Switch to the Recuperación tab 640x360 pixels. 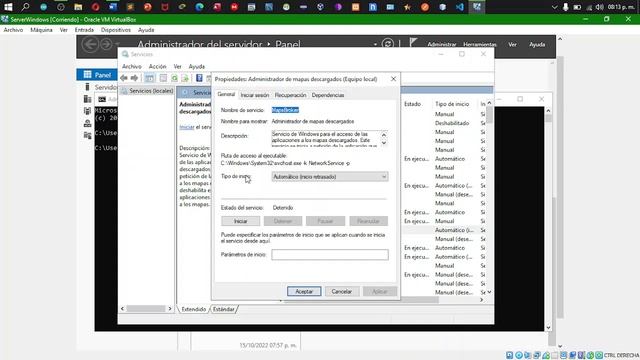[x=290, y=95]
